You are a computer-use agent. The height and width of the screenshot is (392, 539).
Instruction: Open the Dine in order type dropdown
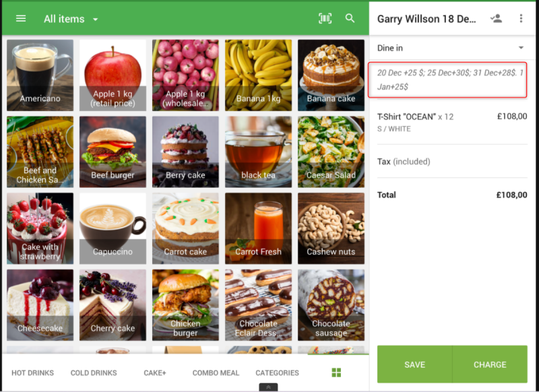point(451,48)
